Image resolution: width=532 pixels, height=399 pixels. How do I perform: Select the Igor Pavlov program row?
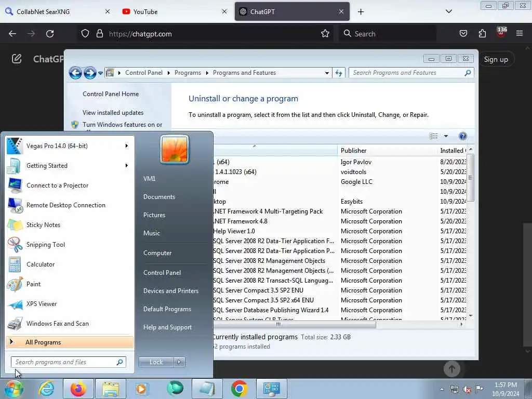click(x=339, y=162)
